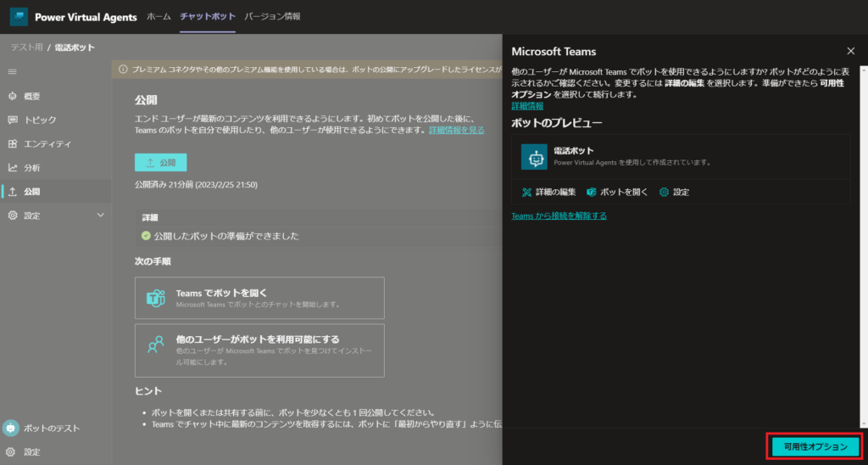This screenshot has height=465, width=868.
Task: Click the Teams panel vertical scrollbar
Action: [863, 247]
